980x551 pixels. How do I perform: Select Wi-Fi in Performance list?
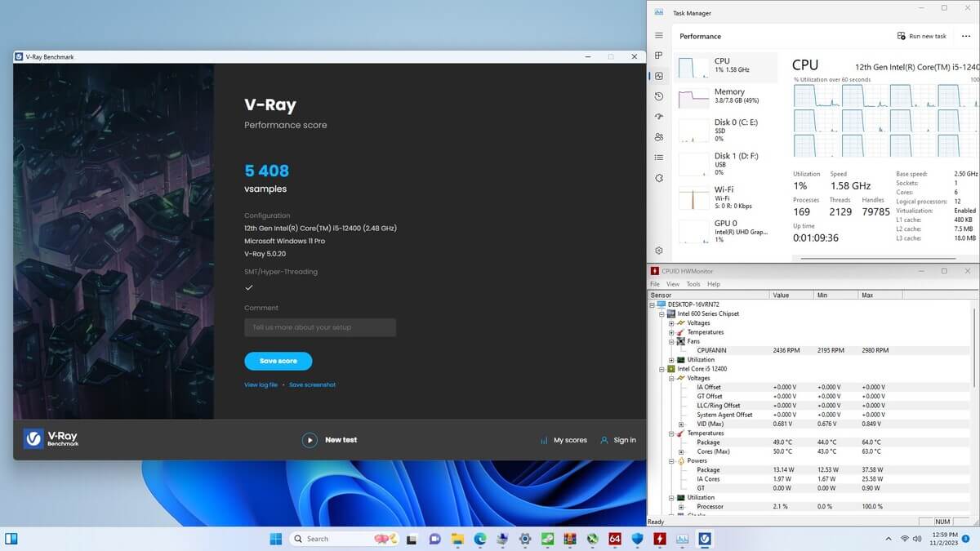pyautogui.click(x=725, y=197)
